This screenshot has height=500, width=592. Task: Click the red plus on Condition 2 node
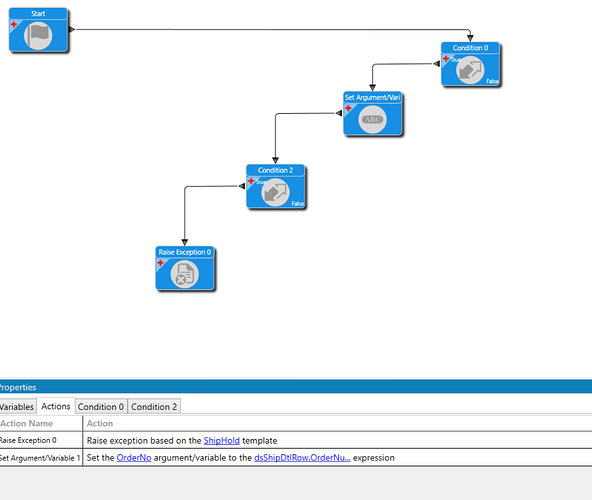(x=251, y=181)
